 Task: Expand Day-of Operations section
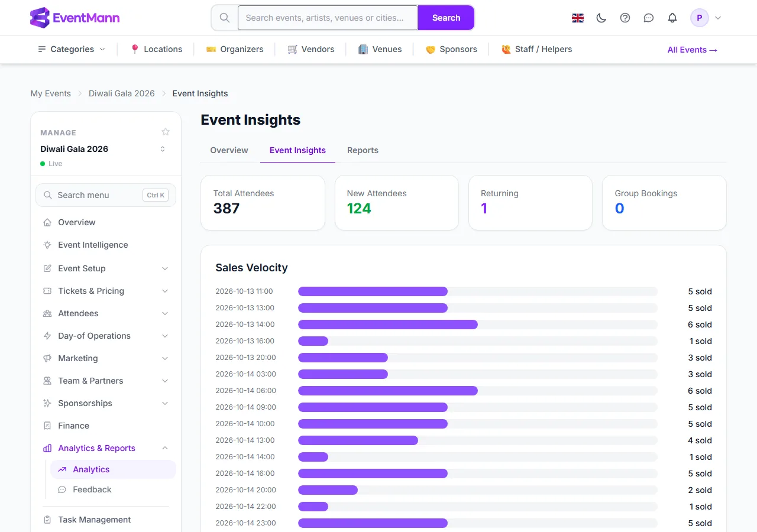[x=106, y=336]
